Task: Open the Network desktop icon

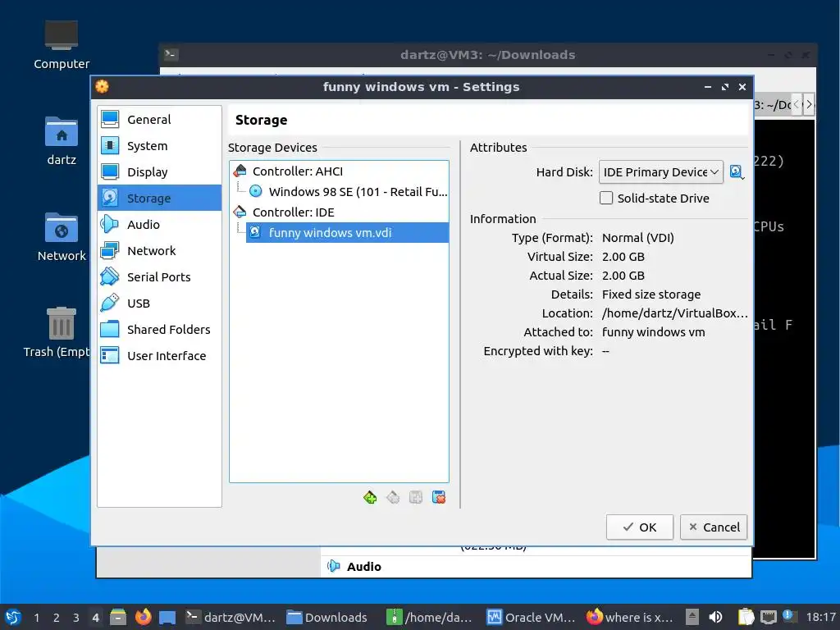Action: (61, 237)
